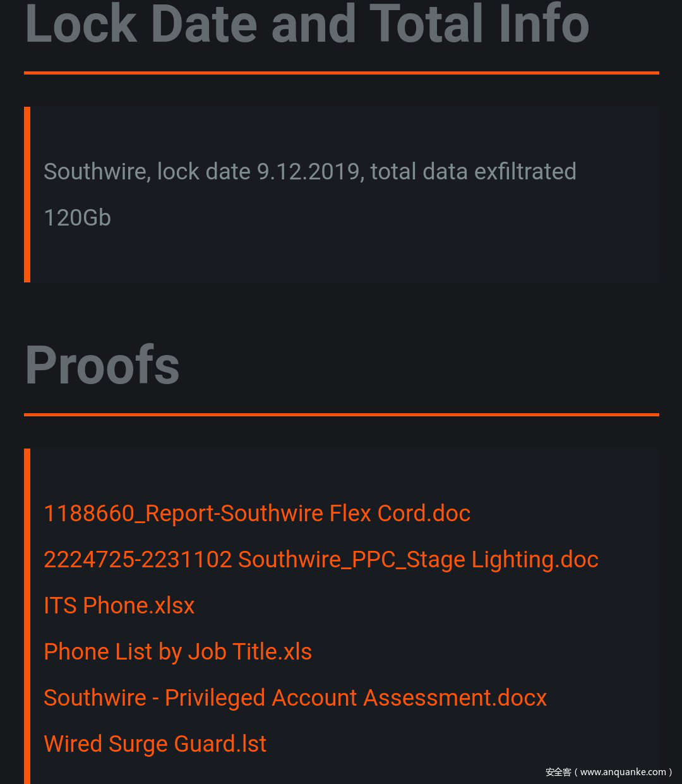Click the words lock date in the info block

tap(203, 172)
